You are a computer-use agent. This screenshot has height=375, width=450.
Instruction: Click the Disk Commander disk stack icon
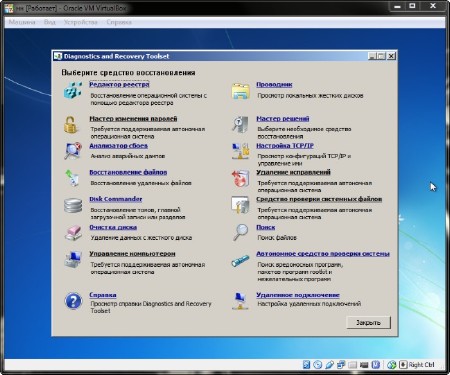tap(73, 206)
